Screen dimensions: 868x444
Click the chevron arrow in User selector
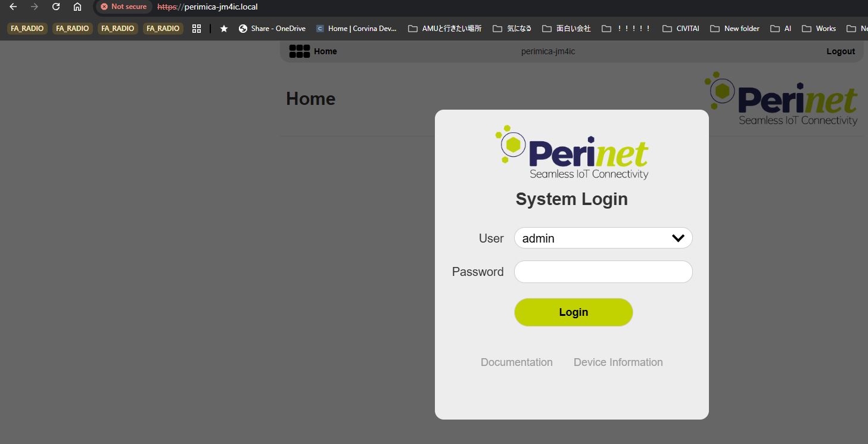click(678, 238)
